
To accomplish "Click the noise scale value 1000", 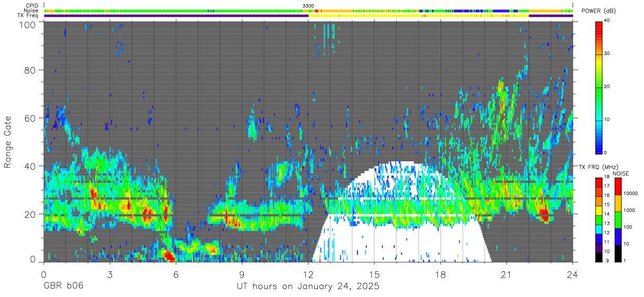I will pos(628,210).
